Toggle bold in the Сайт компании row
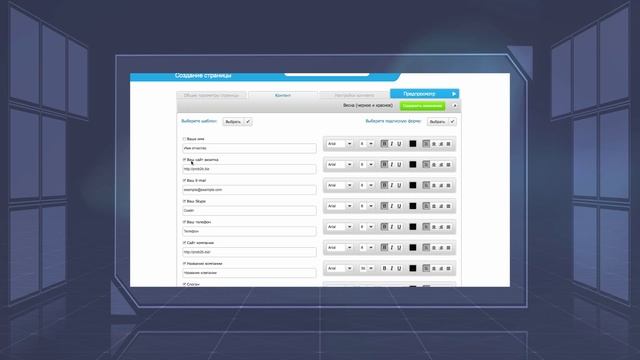The image size is (640, 360). pyautogui.click(x=384, y=248)
